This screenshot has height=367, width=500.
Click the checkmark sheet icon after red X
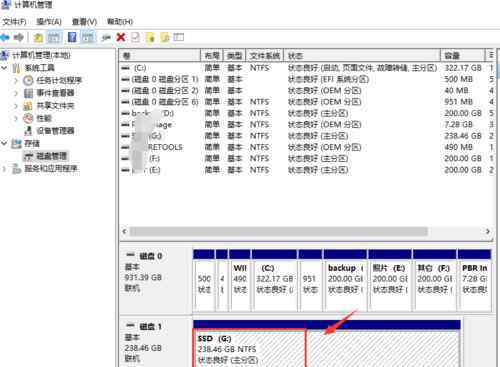click(x=135, y=37)
